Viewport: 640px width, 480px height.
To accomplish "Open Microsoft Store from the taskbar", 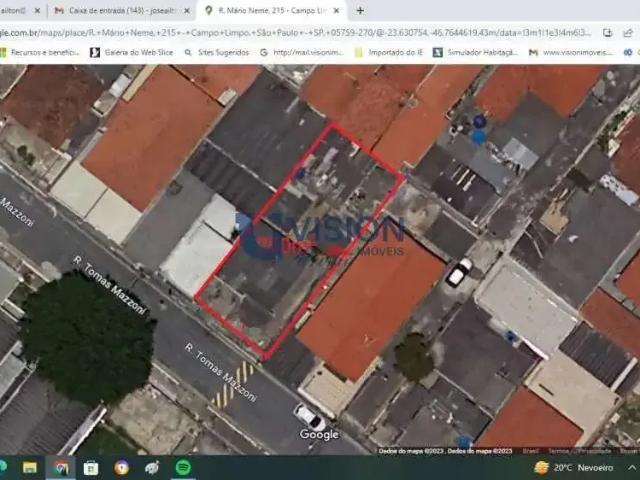I will (91, 468).
